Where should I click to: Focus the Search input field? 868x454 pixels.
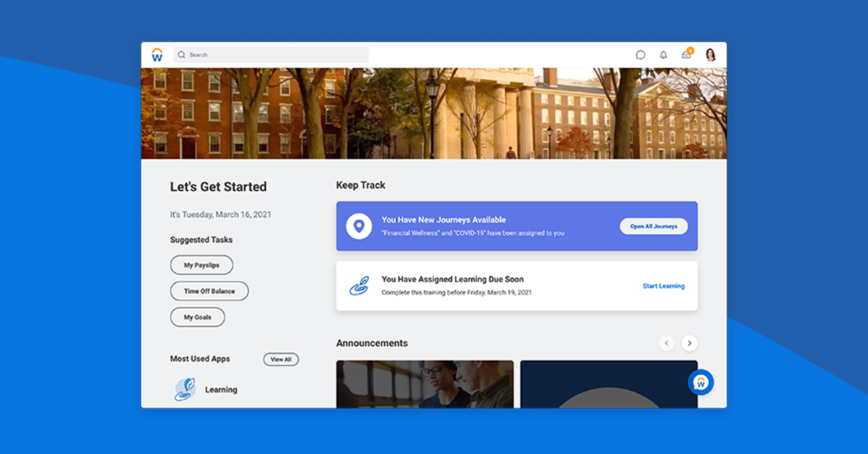tap(271, 55)
